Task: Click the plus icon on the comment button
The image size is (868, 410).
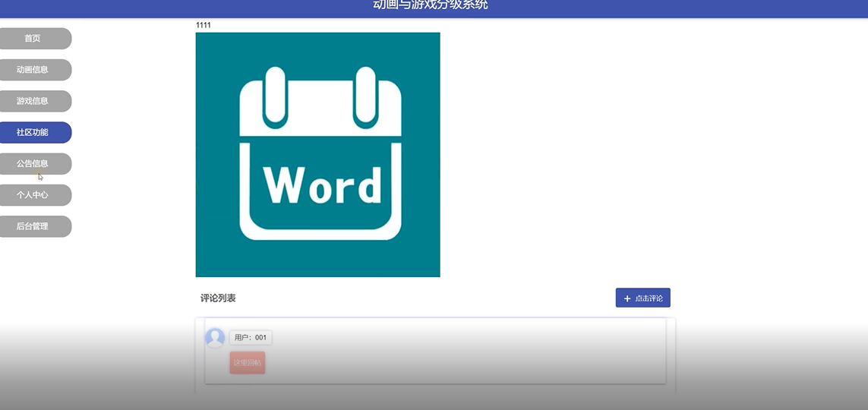Action: click(x=627, y=298)
